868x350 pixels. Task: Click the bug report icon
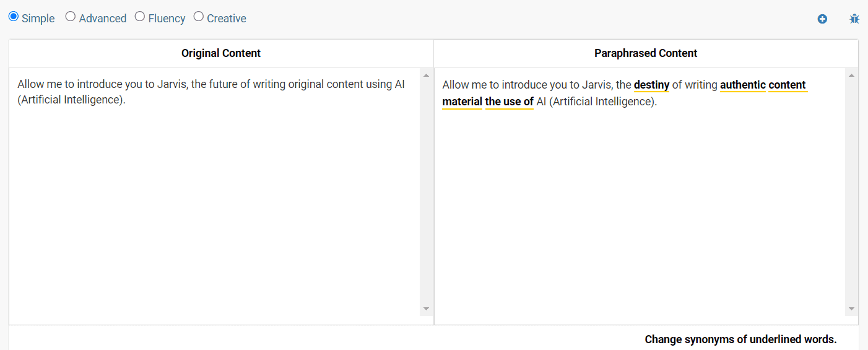[x=854, y=19]
